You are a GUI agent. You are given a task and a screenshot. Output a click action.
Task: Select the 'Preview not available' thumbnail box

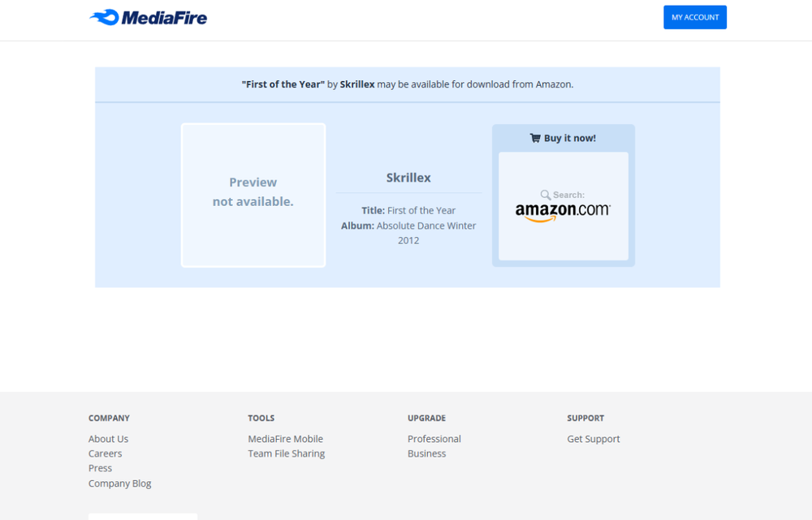pos(253,195)
